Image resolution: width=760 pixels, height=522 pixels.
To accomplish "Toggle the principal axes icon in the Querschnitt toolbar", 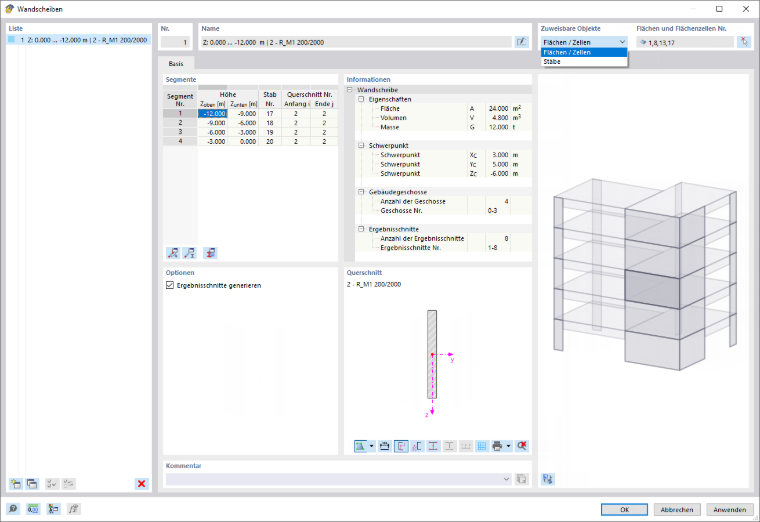I will 401,446.
